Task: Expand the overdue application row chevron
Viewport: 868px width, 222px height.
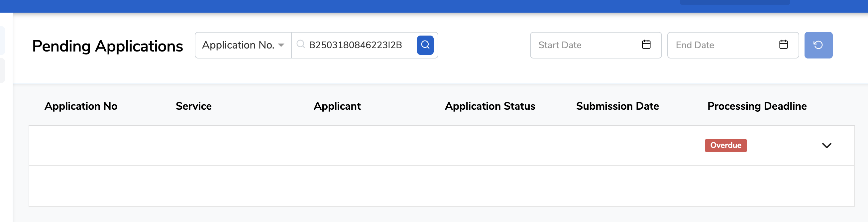Action: tap(826, 146)
